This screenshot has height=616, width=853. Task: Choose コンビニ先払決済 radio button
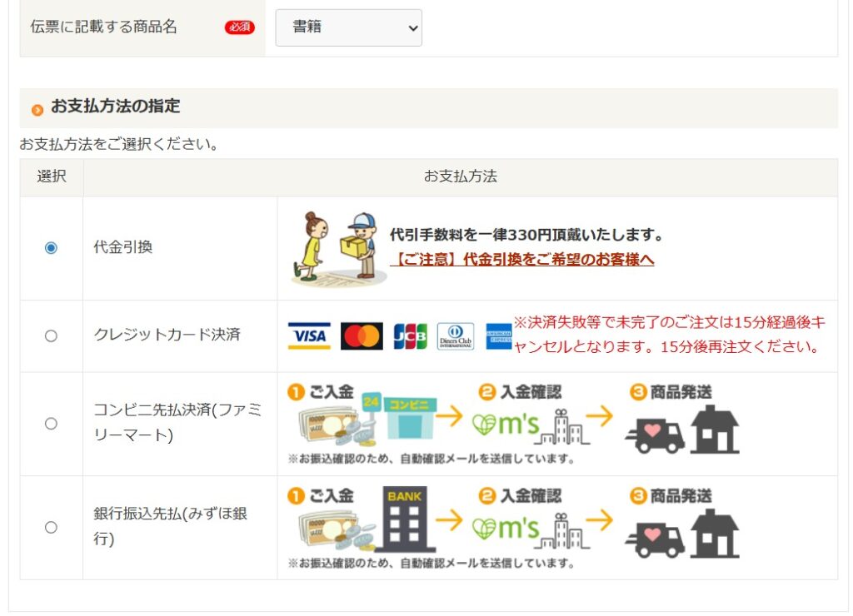pyautogui.click(x=51, y=424)
